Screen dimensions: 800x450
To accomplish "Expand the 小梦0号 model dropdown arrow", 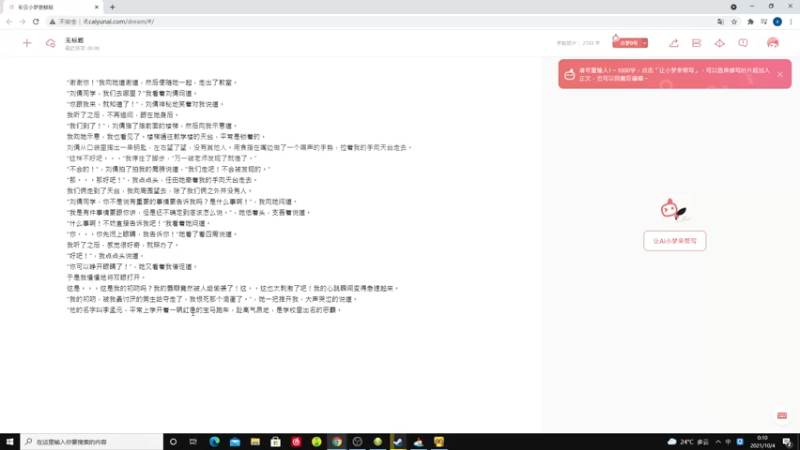I will [x=645, y=43].
